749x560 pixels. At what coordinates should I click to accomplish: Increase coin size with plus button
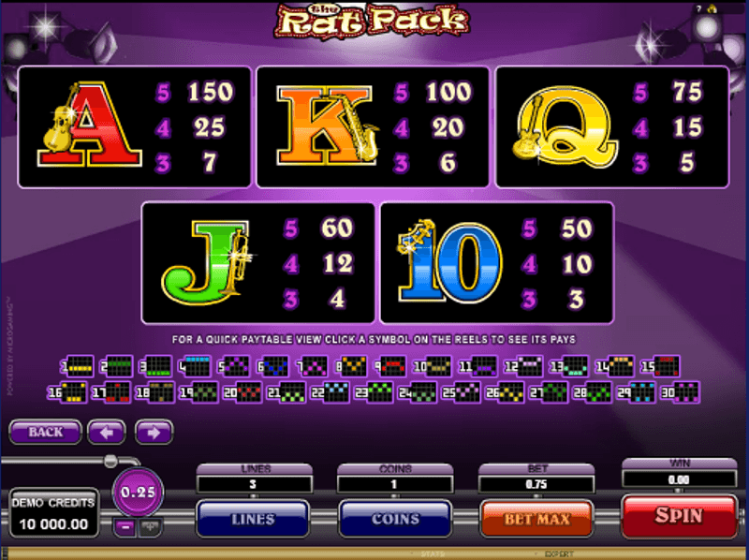coord(150,527)
